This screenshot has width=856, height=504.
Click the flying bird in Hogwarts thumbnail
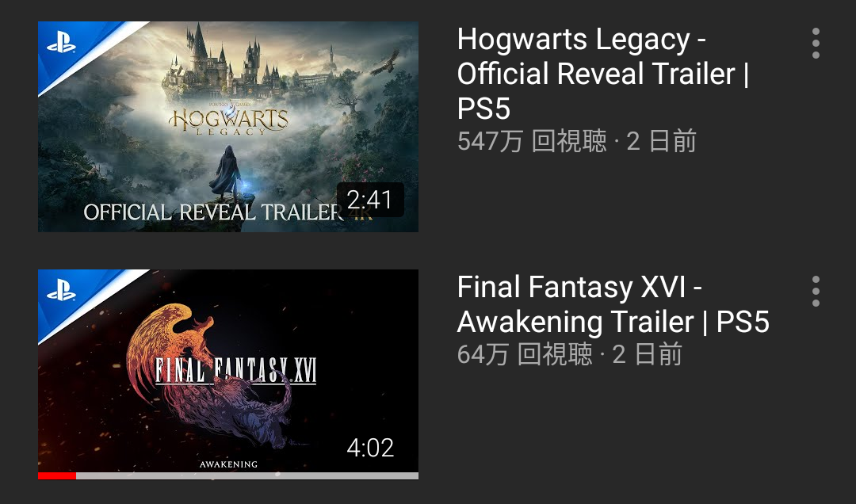(387, 63)
